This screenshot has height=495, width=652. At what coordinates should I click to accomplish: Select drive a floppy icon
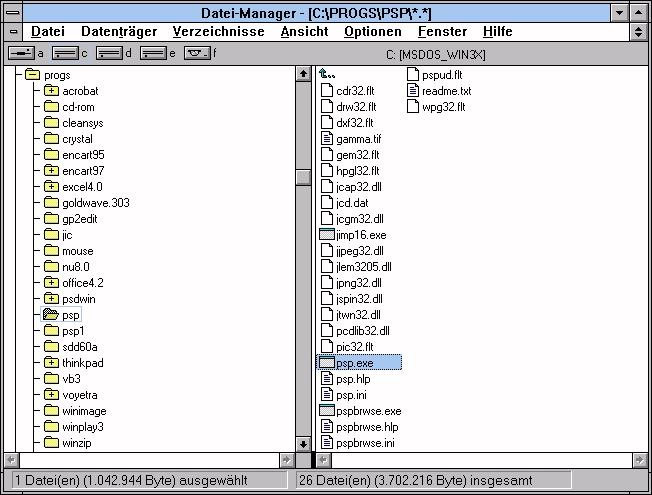tap(21, 53)
